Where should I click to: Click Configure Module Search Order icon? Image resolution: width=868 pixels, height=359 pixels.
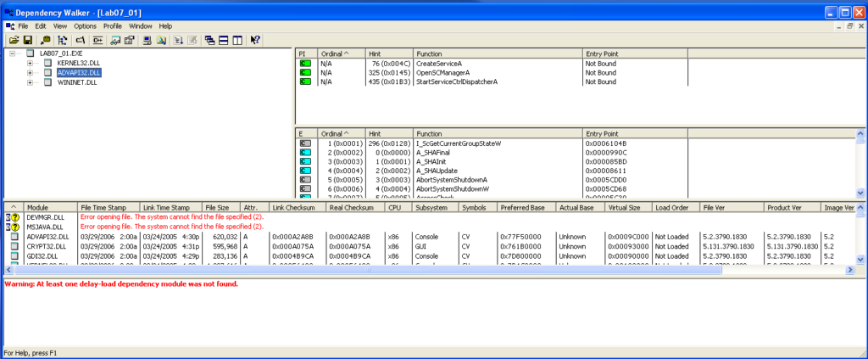coord(160,40)
